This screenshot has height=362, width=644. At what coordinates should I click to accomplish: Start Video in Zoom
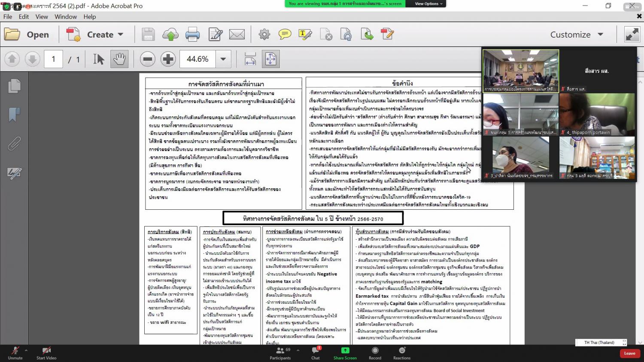point(46,353)
